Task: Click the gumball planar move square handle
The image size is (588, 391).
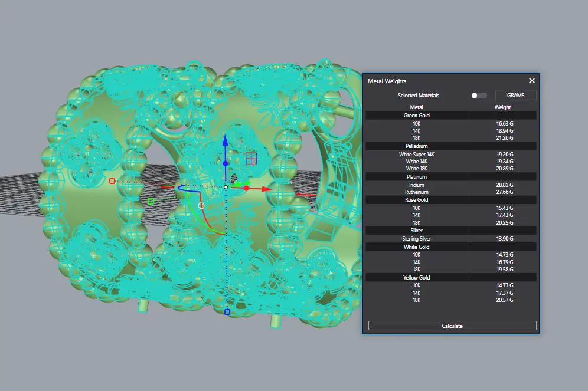Action: pos(251,158)
